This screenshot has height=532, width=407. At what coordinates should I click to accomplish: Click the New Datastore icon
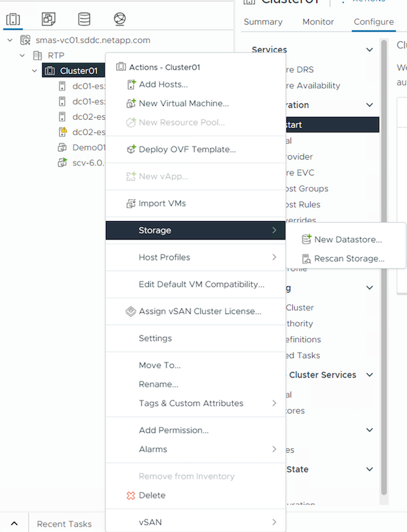click(x=307, y=239)
